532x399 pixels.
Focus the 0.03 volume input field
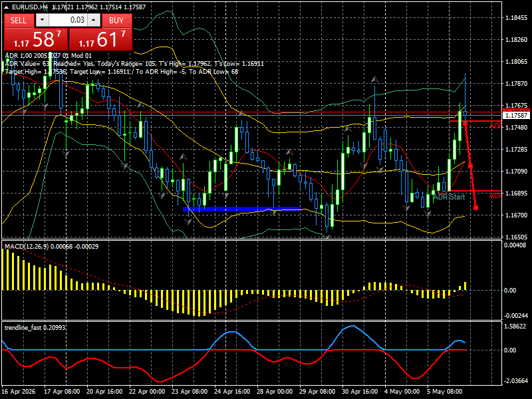68,20
